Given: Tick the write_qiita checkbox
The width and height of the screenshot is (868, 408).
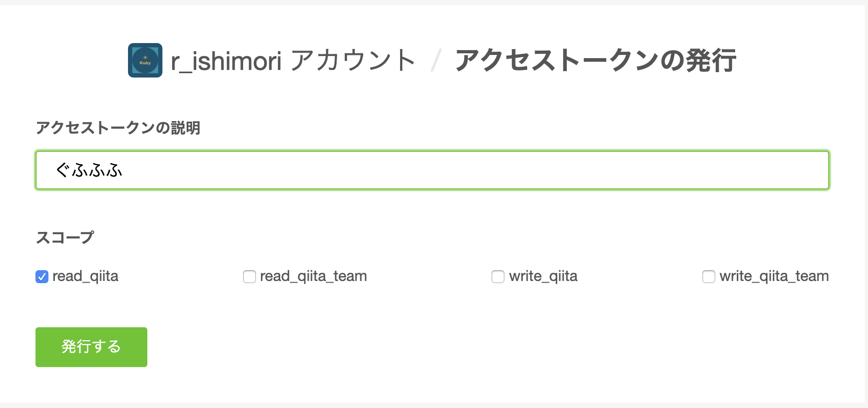Looking at the screenshot, I should 498,277.
